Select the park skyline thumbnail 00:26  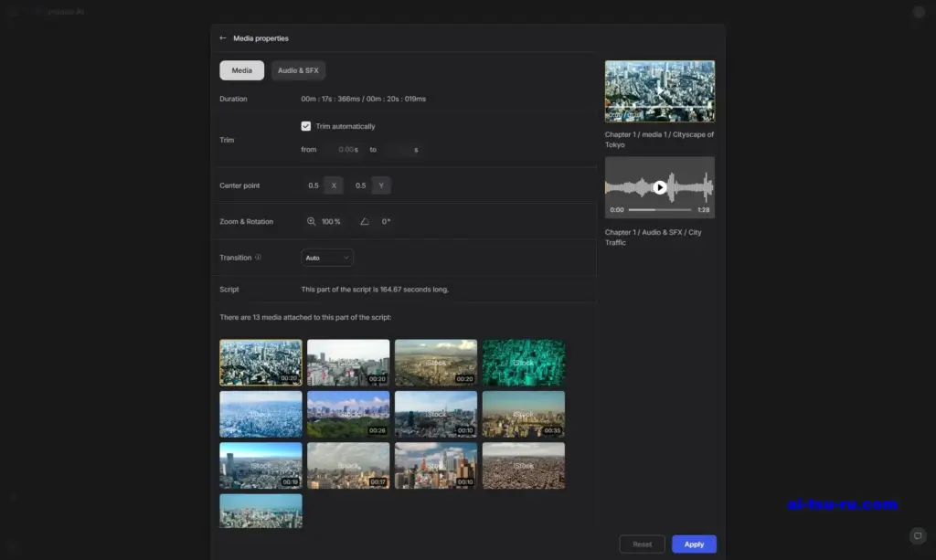tap(348, 414)
